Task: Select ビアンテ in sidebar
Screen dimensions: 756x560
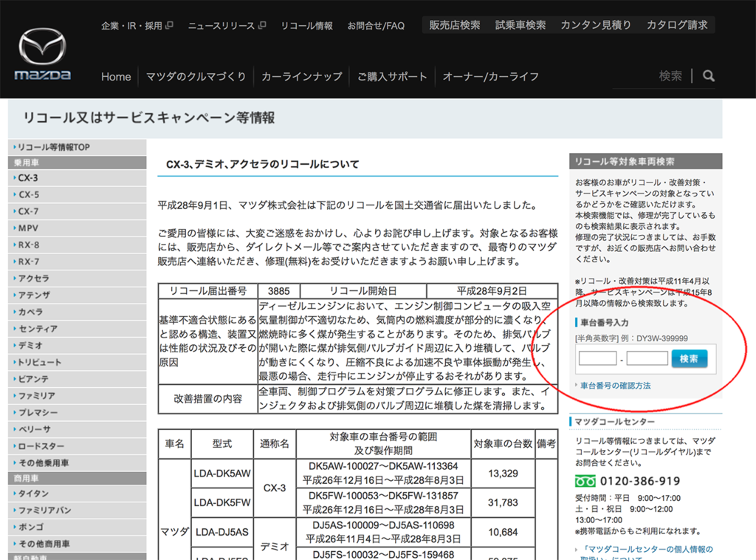Action: click(x=77, y=379)
